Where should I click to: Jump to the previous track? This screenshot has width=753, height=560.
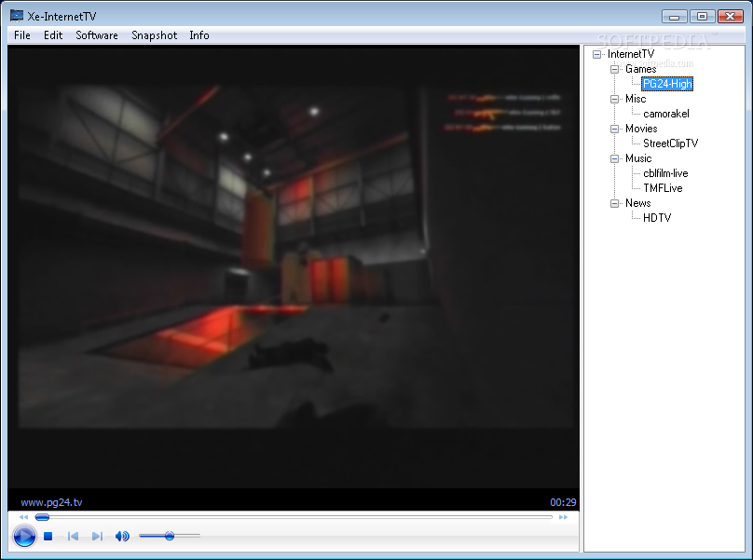click(73, 536)
